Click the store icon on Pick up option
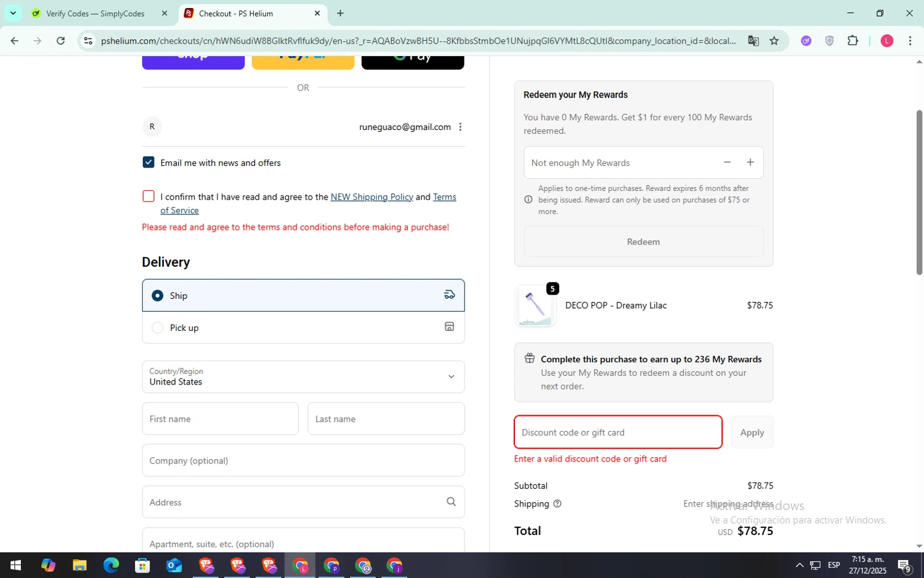This screenshot has width=924, height=578. coord(450,327)
